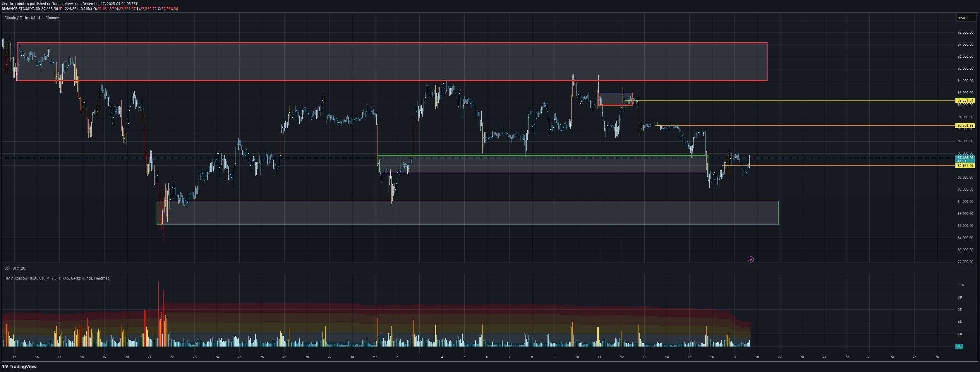
Task: Click the Dec label on the time axis
Action: click(374, 357)
